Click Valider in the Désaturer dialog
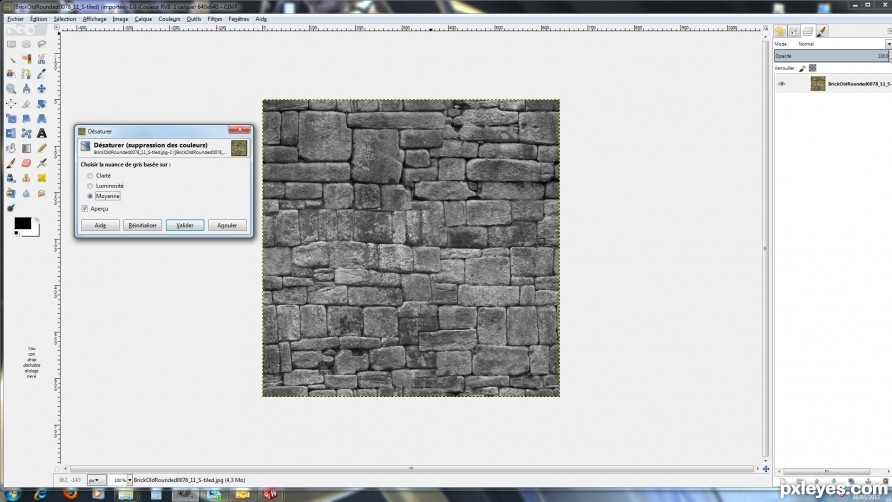The width and height of the screenshot is (892, 502). tap(185, 225)
